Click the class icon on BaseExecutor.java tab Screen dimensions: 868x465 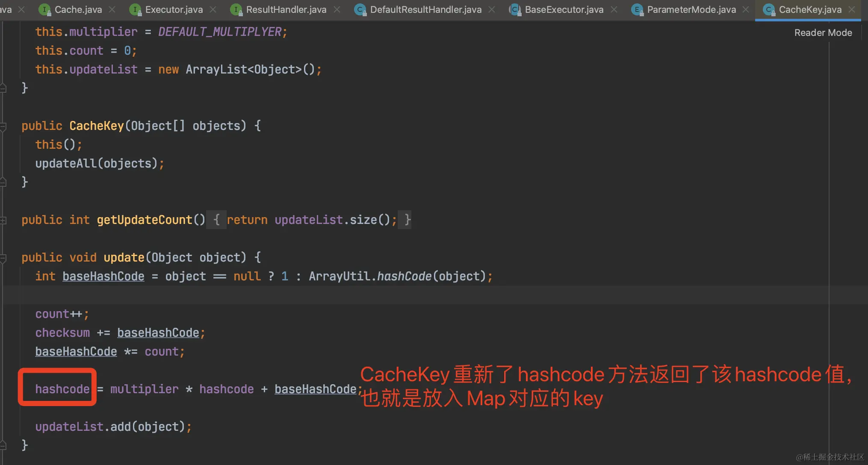point(515,9)
